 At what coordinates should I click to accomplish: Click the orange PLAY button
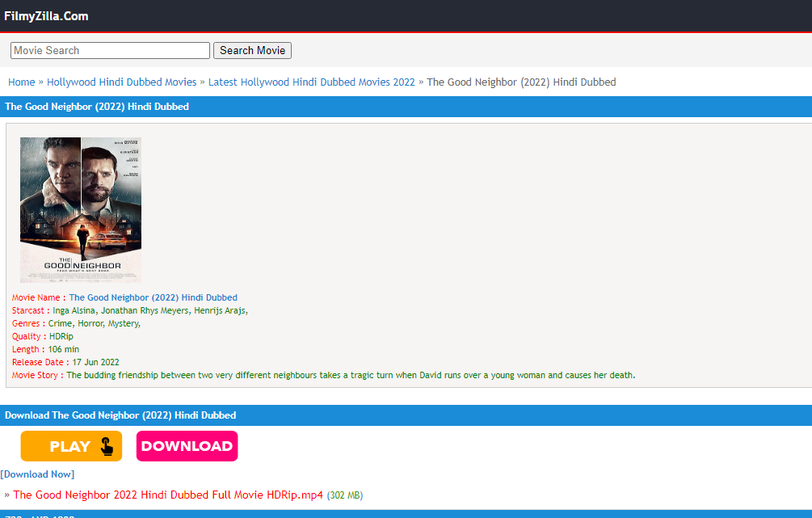(71, 446)
